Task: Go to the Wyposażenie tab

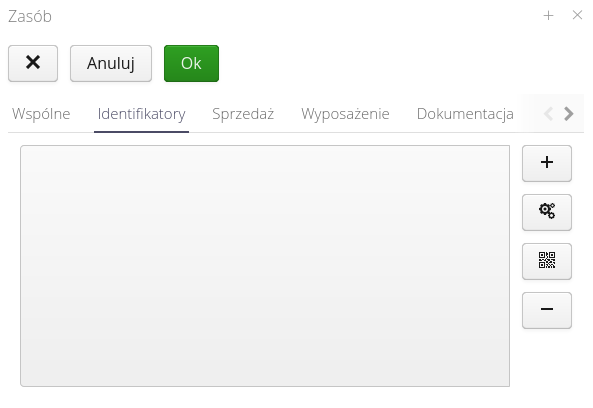Action: point(345,114)
